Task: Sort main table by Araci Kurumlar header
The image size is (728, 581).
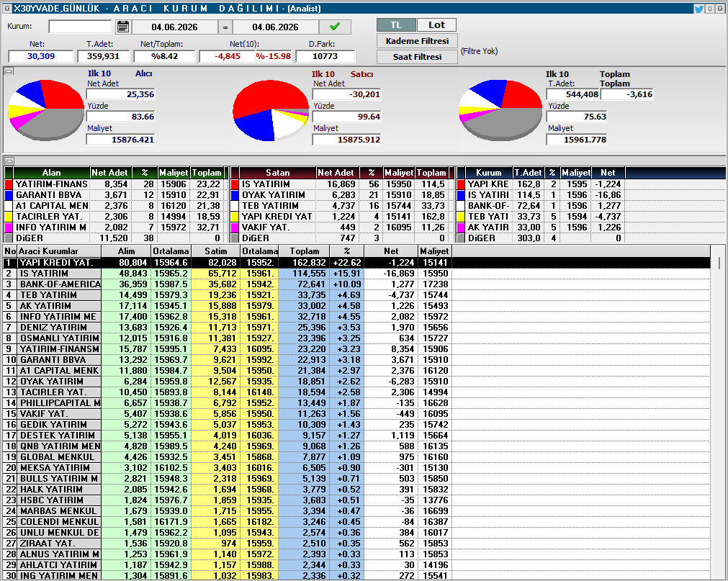Action: [59, 251]
